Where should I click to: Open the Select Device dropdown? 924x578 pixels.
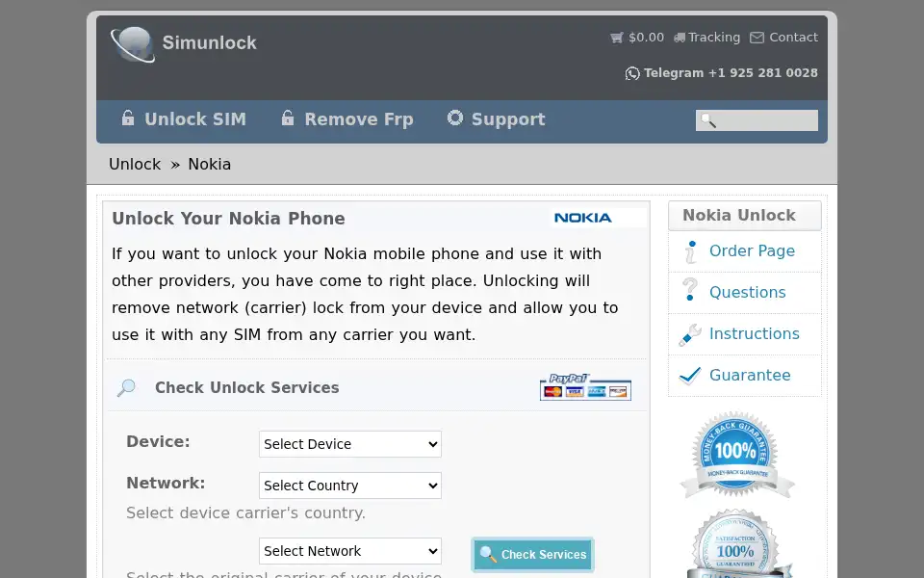pos(350,444)
